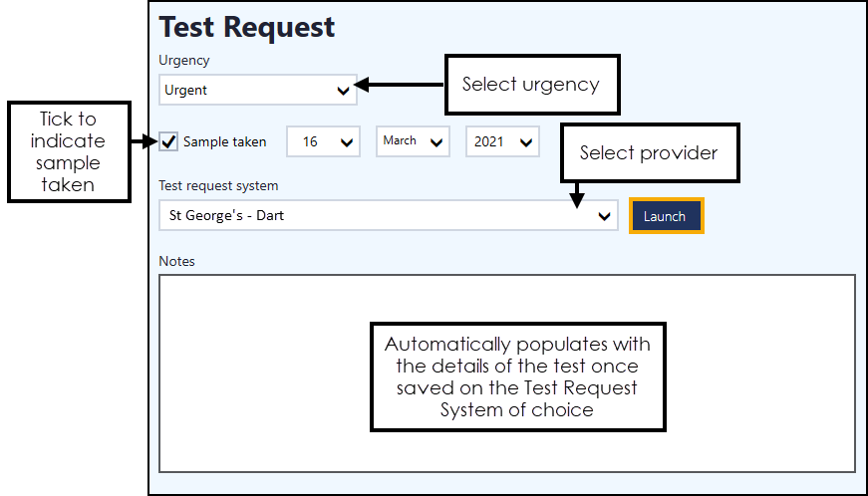Click the St George's - Dart provider text
868x496 pixels.
tap(228, 215)
